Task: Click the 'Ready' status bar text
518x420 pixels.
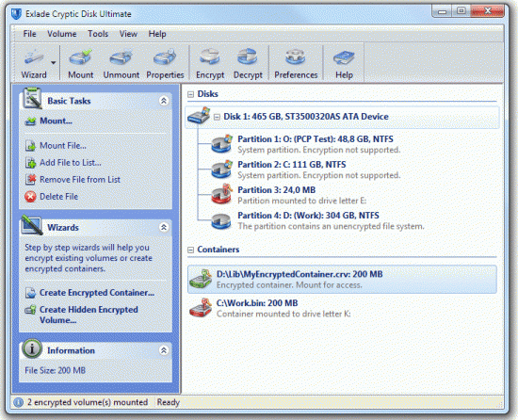Action: tap(169, 402)
